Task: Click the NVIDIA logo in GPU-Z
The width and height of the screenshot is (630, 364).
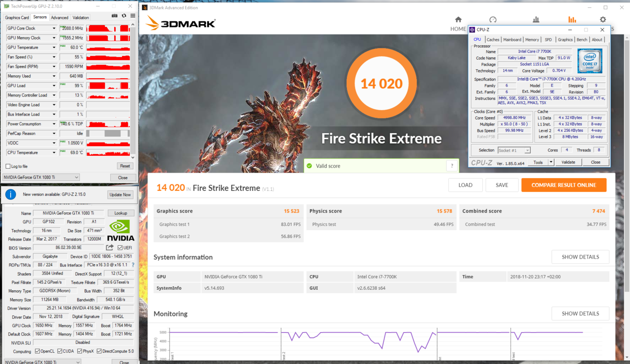Action: (121, 231)
